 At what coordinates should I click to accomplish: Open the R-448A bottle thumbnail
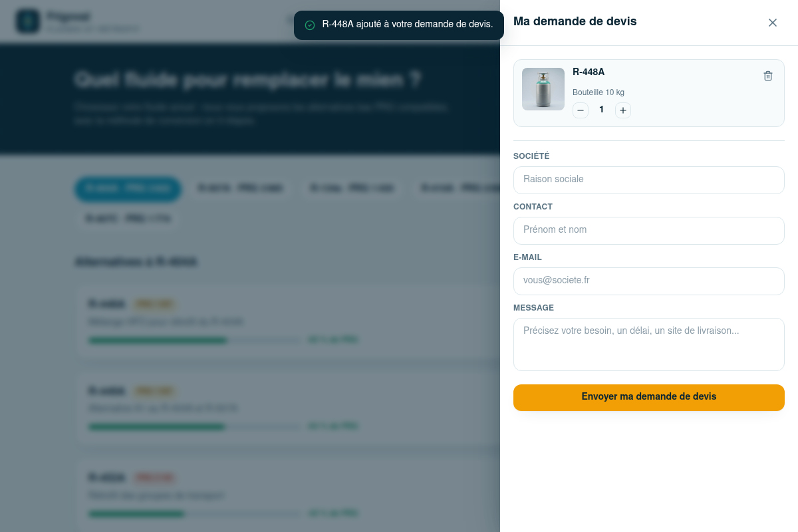[543, 89]
